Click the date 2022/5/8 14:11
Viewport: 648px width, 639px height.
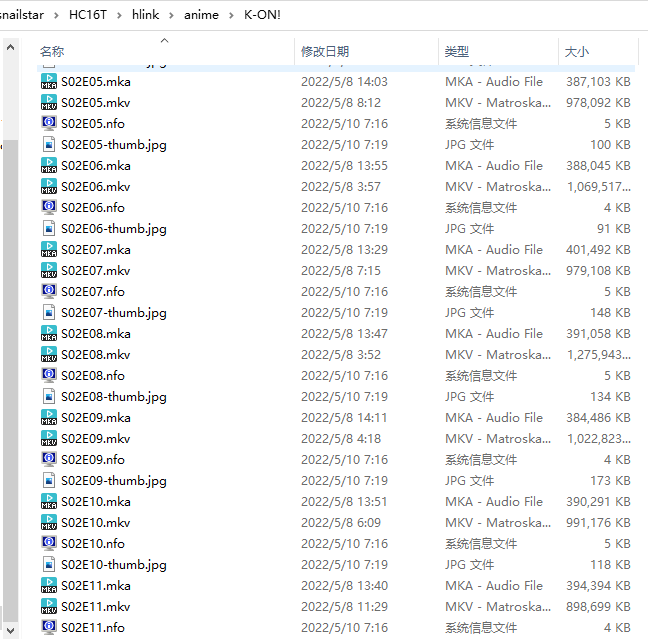point(344,417)
